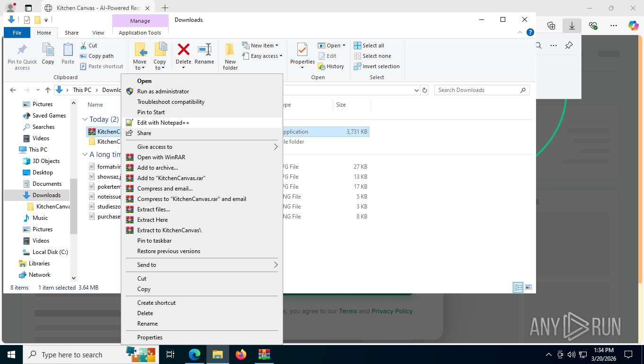The width and height of the screenshot is (644, 364).
Task: Switch to the View ribbon tab
Action: click(98, 33)
